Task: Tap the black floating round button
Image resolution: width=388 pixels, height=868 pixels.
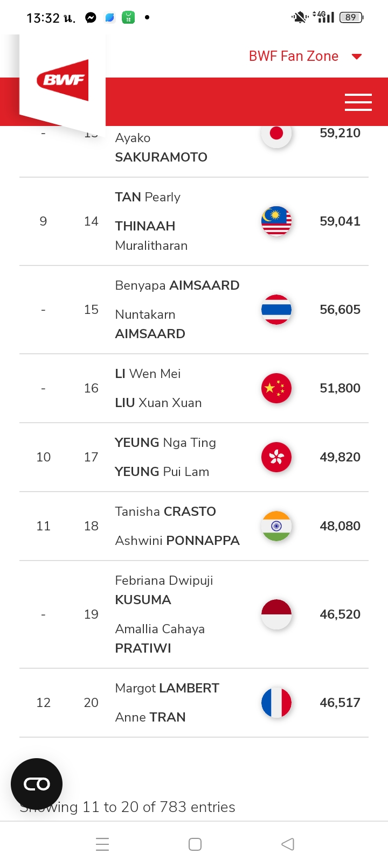Action: click(x=37, y=784)
